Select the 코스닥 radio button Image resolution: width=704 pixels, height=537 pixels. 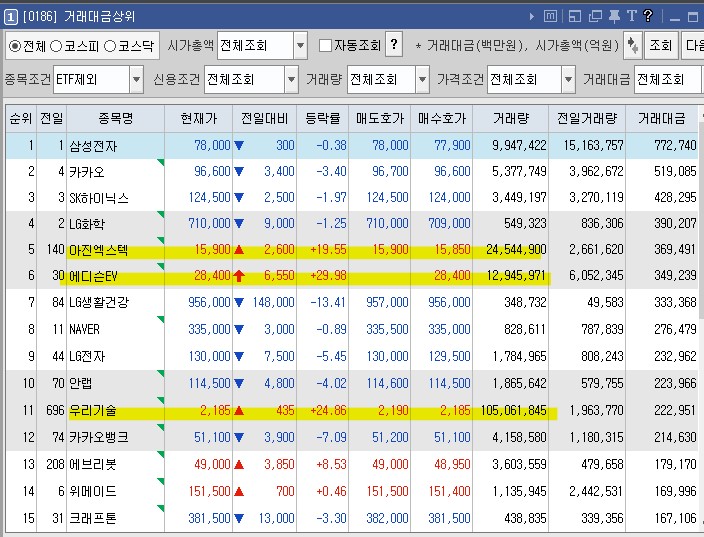tap(110, 46)
